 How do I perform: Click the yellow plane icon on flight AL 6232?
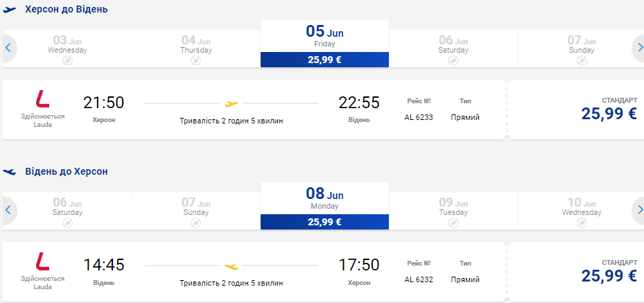[x=232, y=266]
